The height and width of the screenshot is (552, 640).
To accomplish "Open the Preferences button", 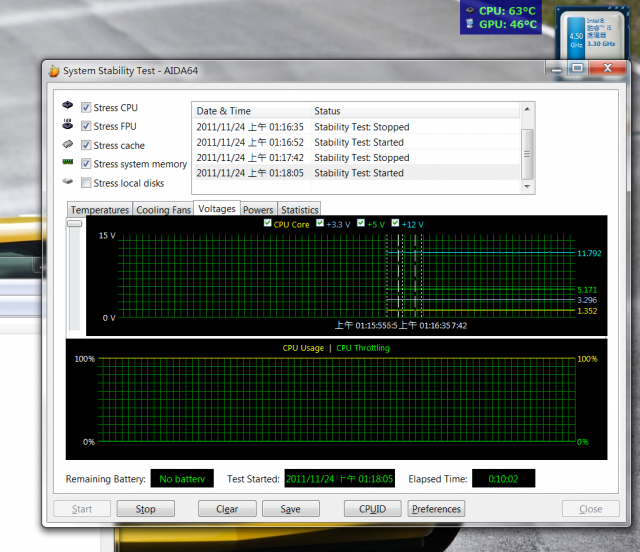I will pos(436,509).
